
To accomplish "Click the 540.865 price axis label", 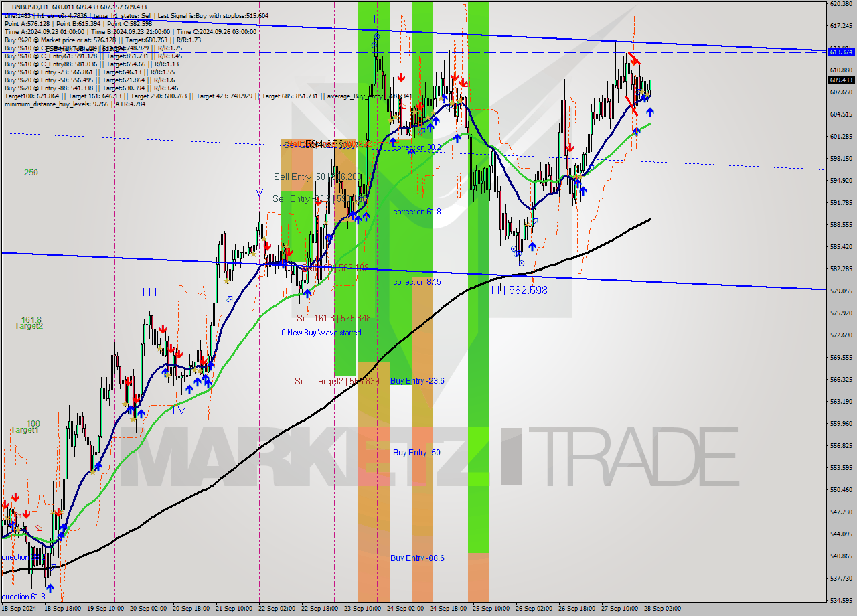I will click(841, 556).
